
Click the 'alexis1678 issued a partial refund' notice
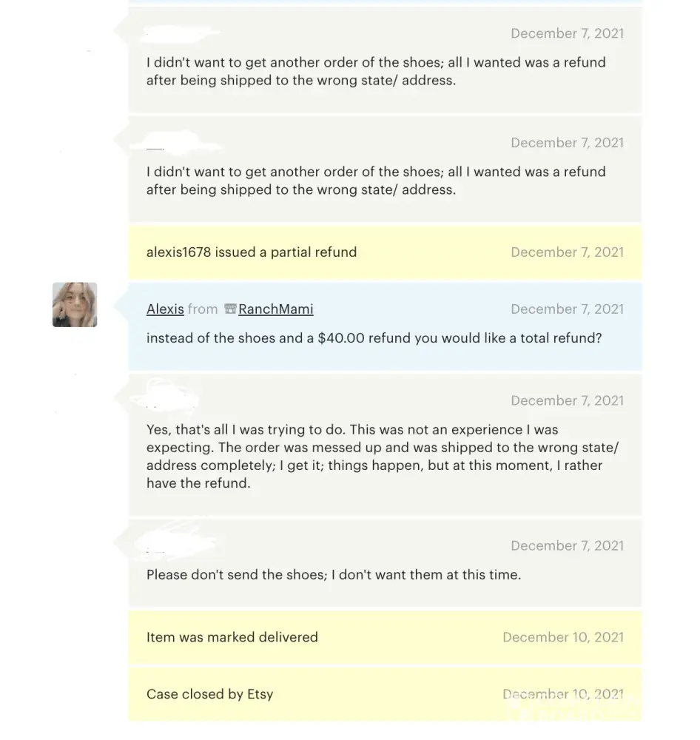[x=252, y=252]
